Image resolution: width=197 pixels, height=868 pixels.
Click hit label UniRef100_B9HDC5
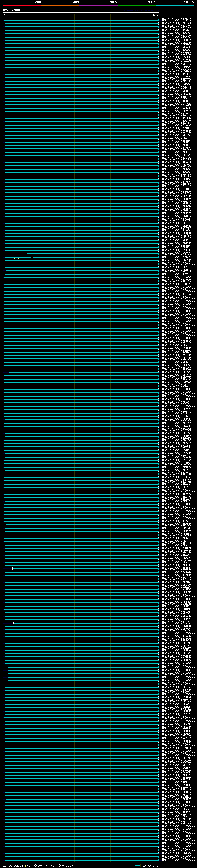point(176,40)
